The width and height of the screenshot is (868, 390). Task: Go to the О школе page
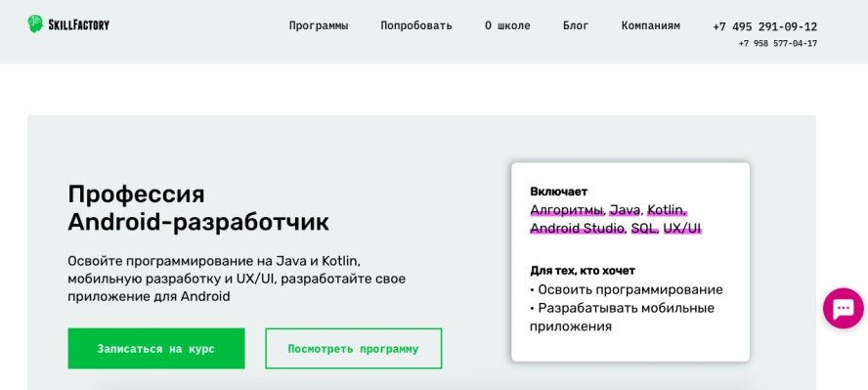(x=507, y=25)
